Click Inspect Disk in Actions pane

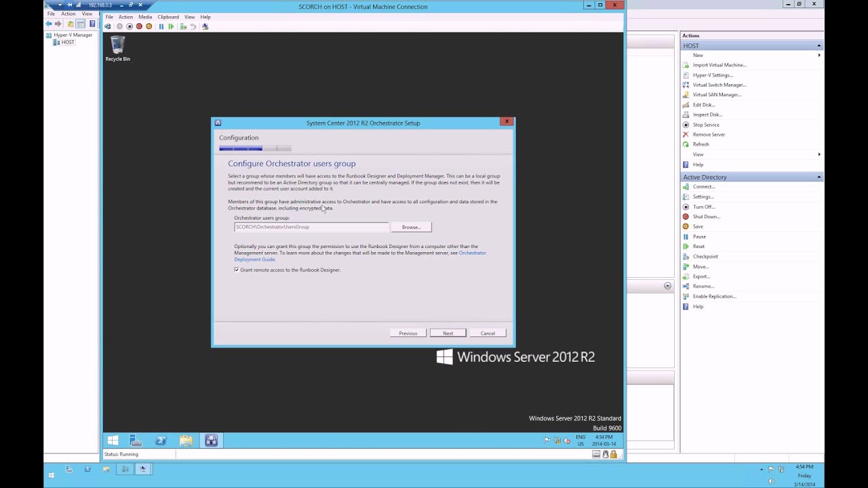click(707, 115)
